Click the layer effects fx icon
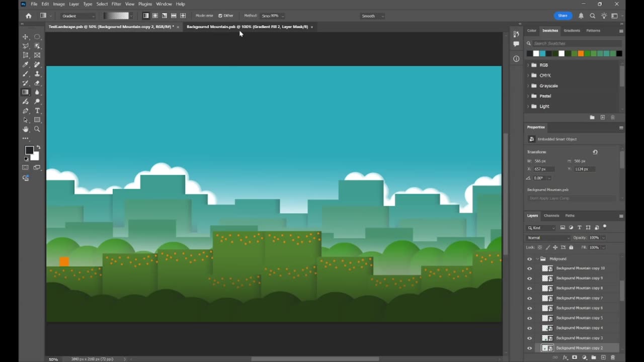 (565, 357)
